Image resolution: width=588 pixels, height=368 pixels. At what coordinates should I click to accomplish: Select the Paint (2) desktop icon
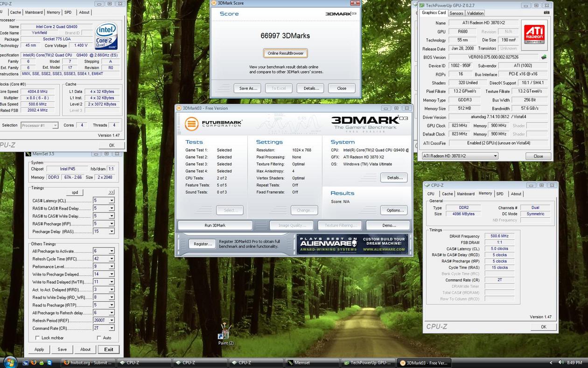click(x=226, y=334)
